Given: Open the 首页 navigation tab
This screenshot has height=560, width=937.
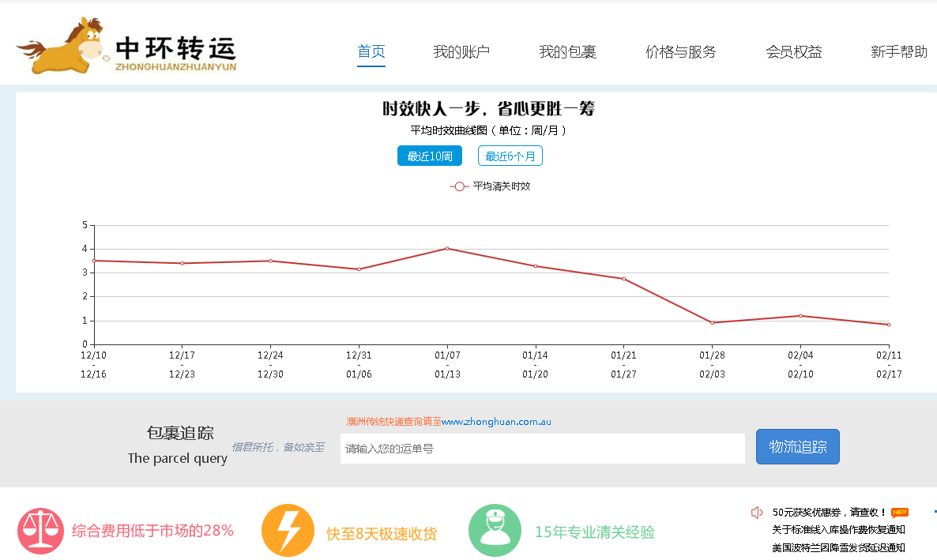Looking at the screenshot, I should click(x=371, y=52).
